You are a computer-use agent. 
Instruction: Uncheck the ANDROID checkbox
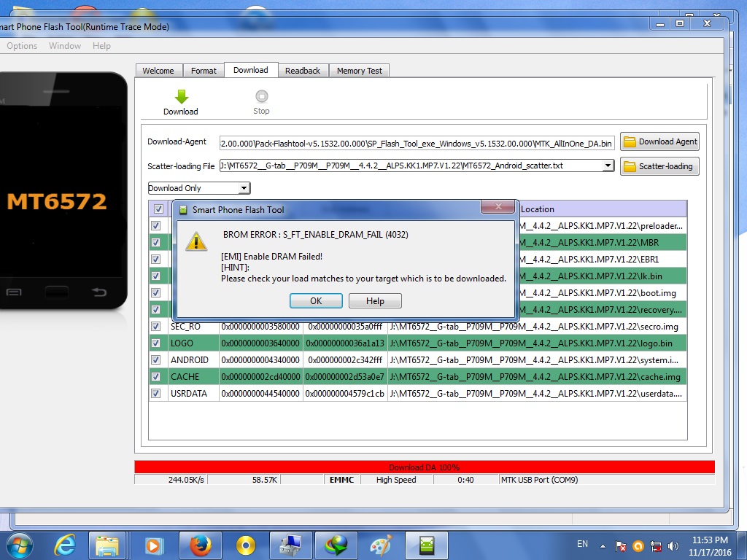click(x=156, y=360)
